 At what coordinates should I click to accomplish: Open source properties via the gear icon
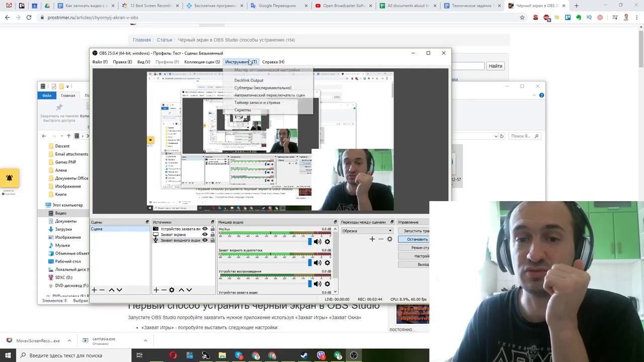[172, 290]
